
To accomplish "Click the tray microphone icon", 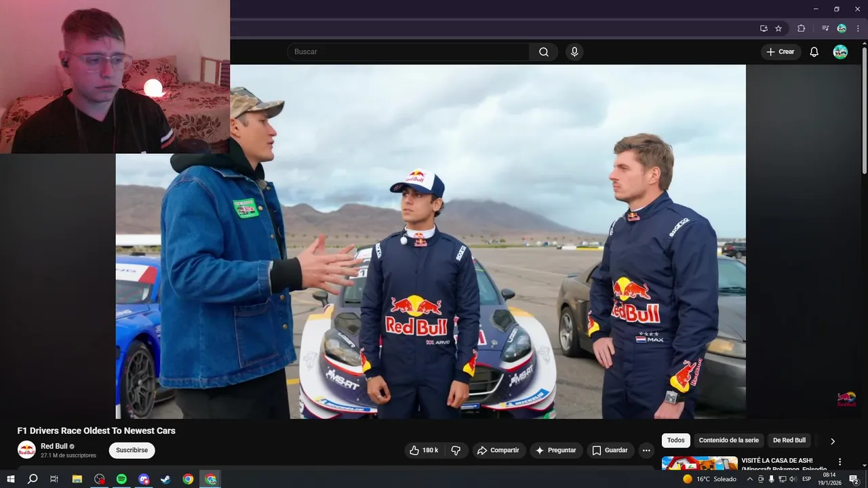I will click(771, 479).
